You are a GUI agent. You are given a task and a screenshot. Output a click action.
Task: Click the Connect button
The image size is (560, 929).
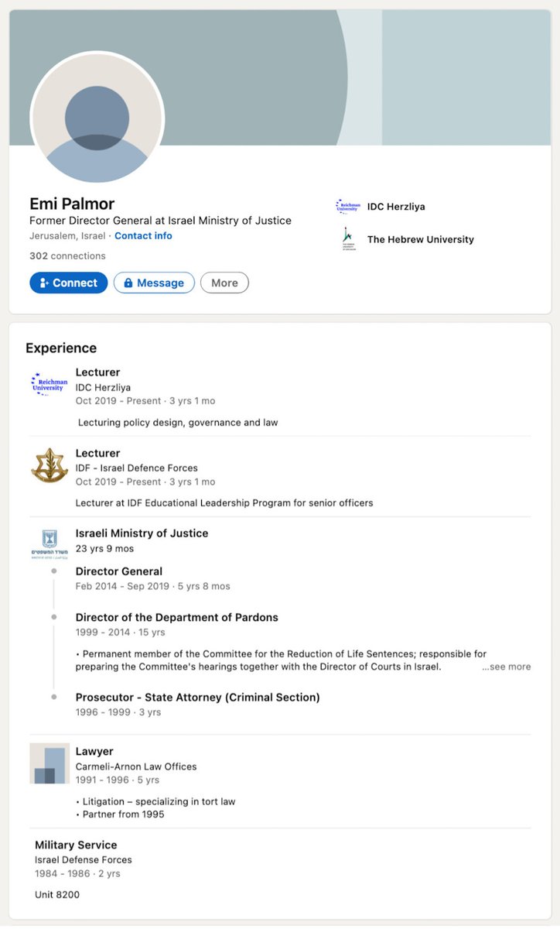click(68, 283)
